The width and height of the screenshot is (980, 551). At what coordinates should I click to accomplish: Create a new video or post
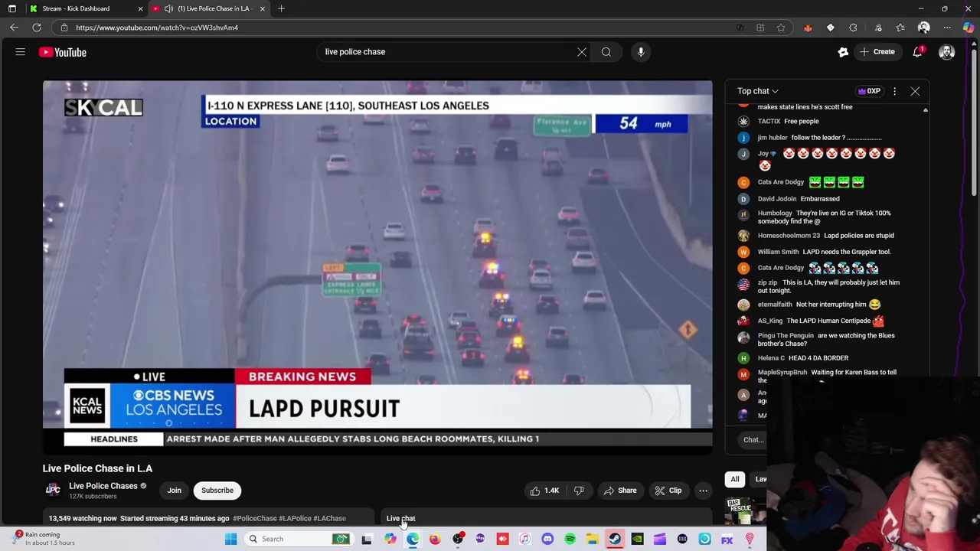[x=877, y=52]
